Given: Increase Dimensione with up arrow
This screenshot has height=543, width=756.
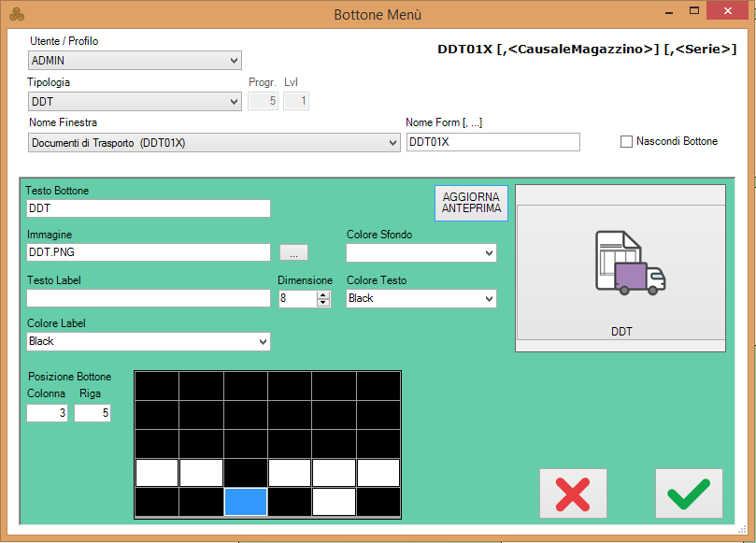Looking at the screenshot, I should (x=323, y=294).
